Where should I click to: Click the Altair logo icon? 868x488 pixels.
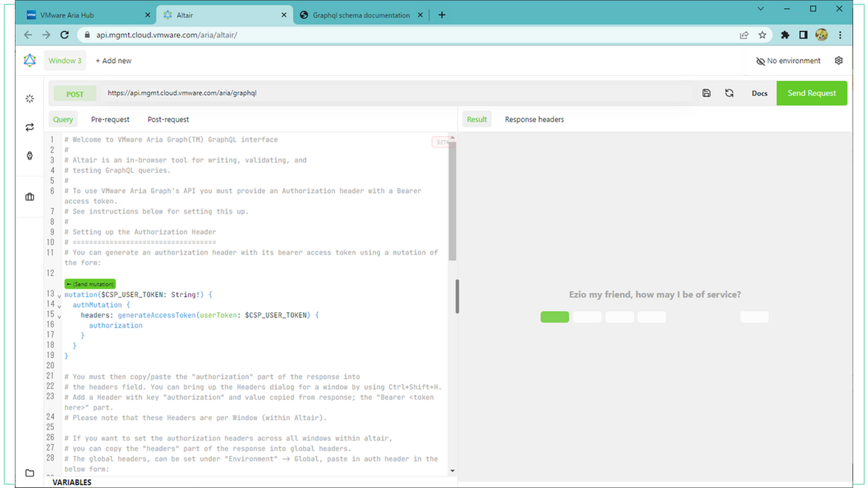pyautogui.click(x=30, y=61)
